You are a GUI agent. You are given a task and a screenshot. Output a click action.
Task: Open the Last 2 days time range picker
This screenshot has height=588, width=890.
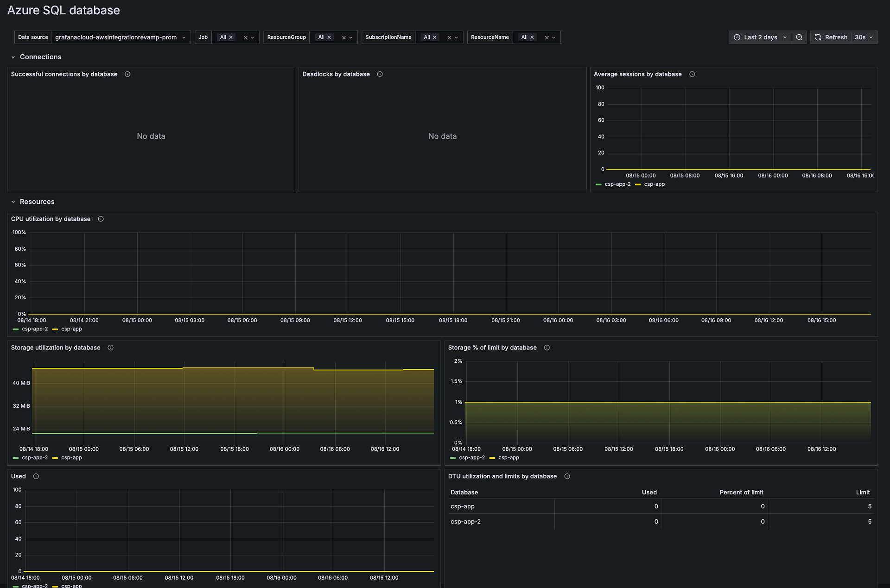click(760, 37)
